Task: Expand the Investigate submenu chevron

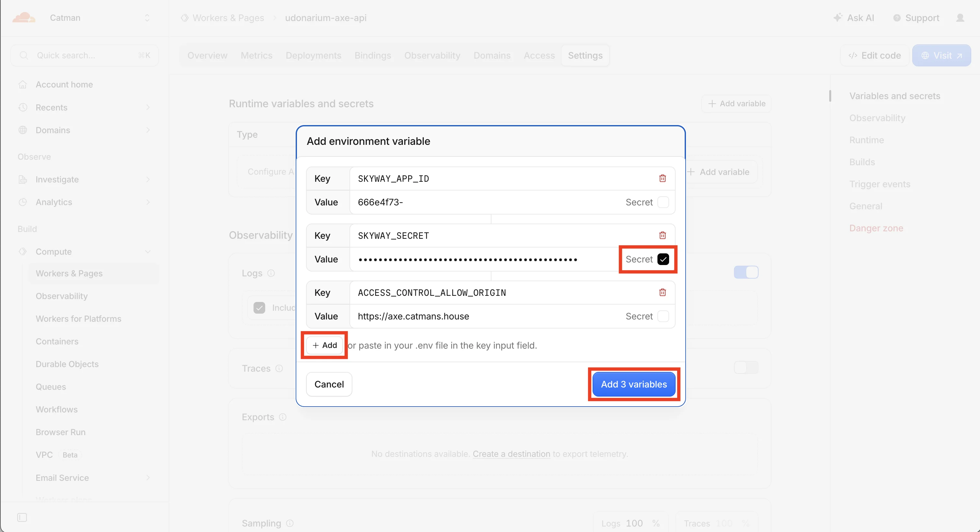Action: [148, 179]
